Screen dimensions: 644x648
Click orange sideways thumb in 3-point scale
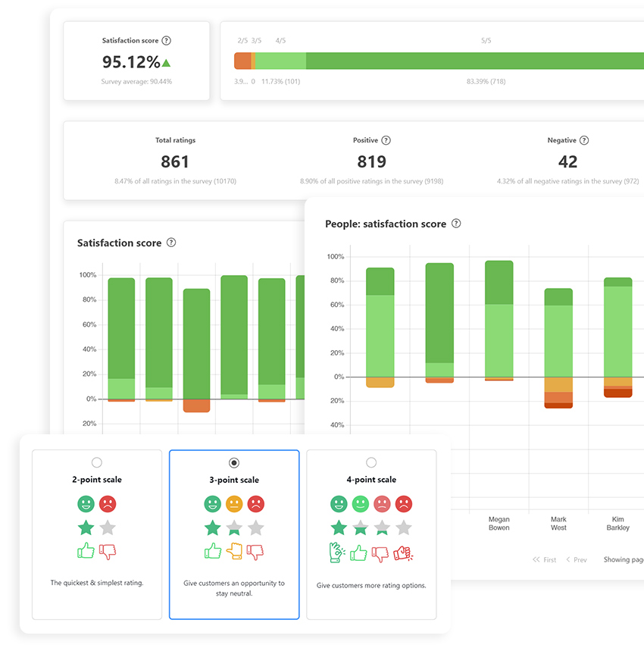tap(234, 552)
